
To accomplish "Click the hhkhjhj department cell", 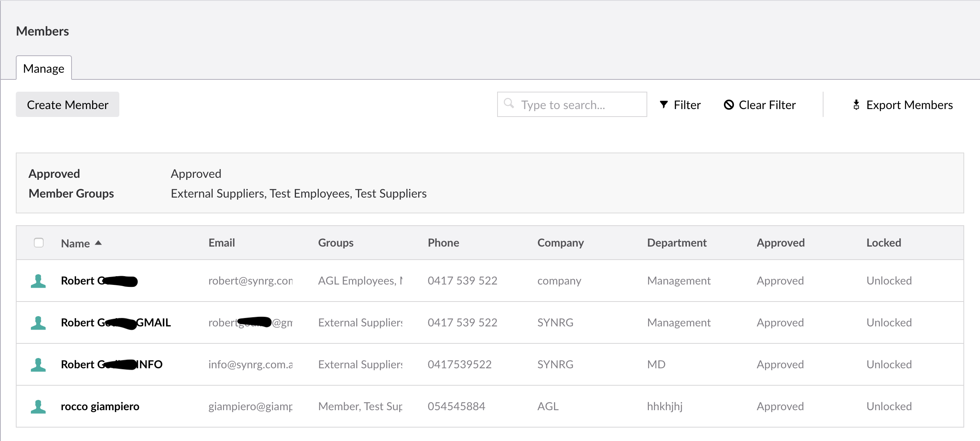I will point(665,406).
